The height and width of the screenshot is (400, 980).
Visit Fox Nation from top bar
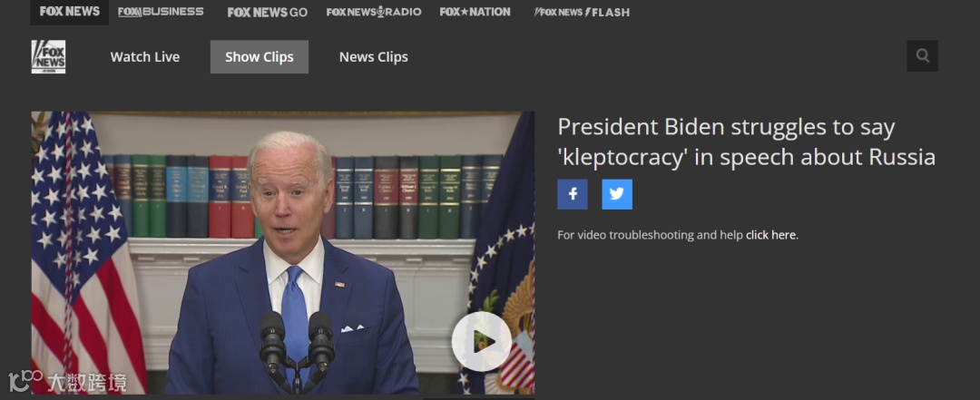coord(475,12)
